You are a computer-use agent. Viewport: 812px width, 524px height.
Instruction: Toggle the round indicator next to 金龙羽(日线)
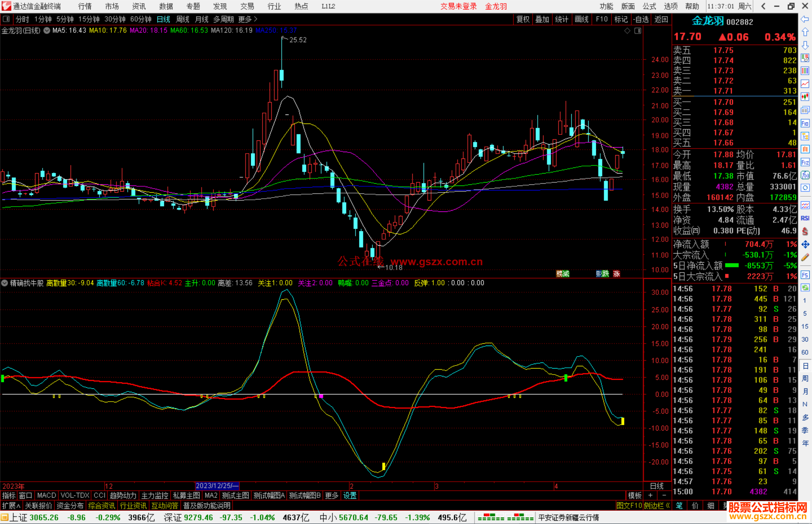47,31
